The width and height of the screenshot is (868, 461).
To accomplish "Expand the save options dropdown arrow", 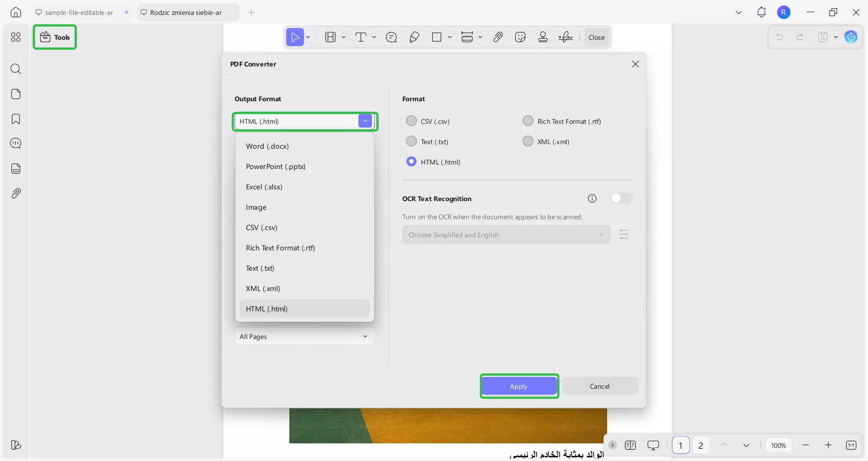I will point(835,37).
